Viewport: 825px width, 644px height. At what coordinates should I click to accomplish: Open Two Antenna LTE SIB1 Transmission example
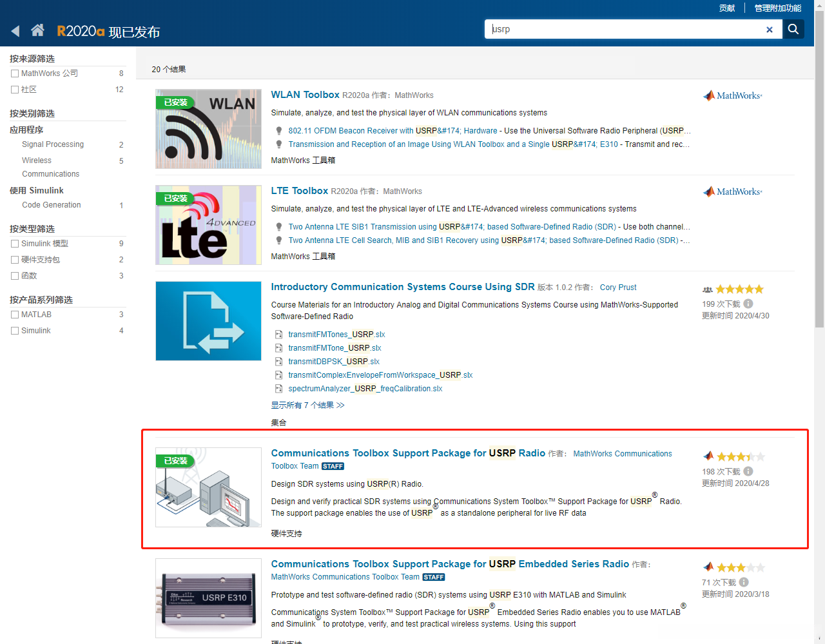[x=452, y=227]
